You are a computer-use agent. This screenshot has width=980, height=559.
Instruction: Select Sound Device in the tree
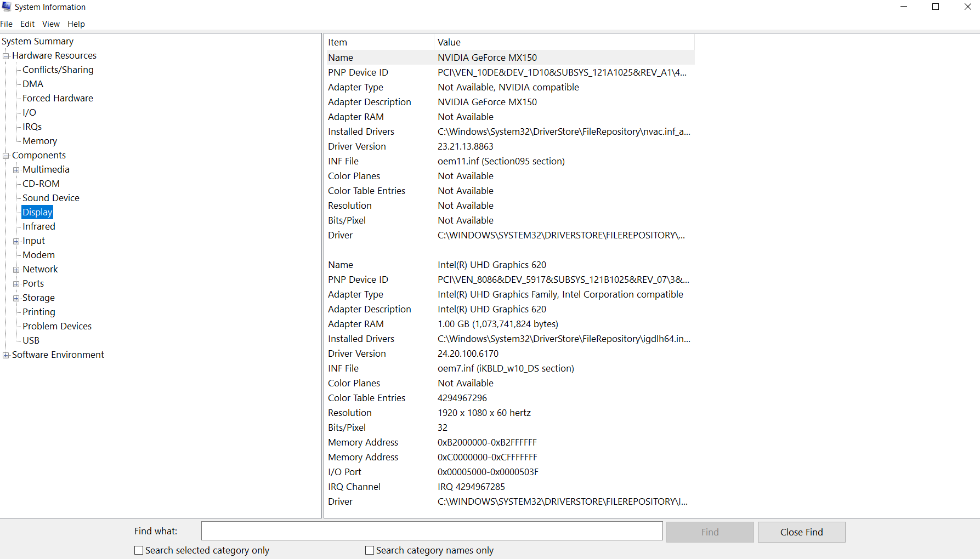click(51, 198)
